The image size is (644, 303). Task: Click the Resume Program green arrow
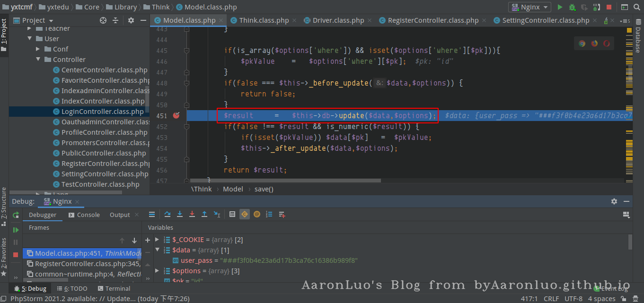[16, 230]
